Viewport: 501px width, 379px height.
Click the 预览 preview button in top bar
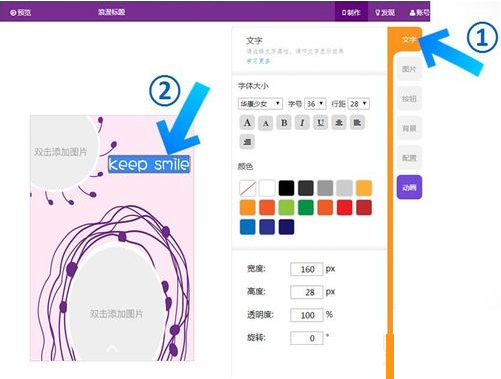click(21, 13)
